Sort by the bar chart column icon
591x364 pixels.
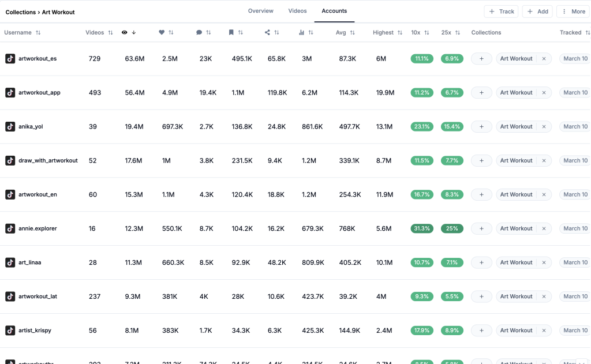[301, 33]
